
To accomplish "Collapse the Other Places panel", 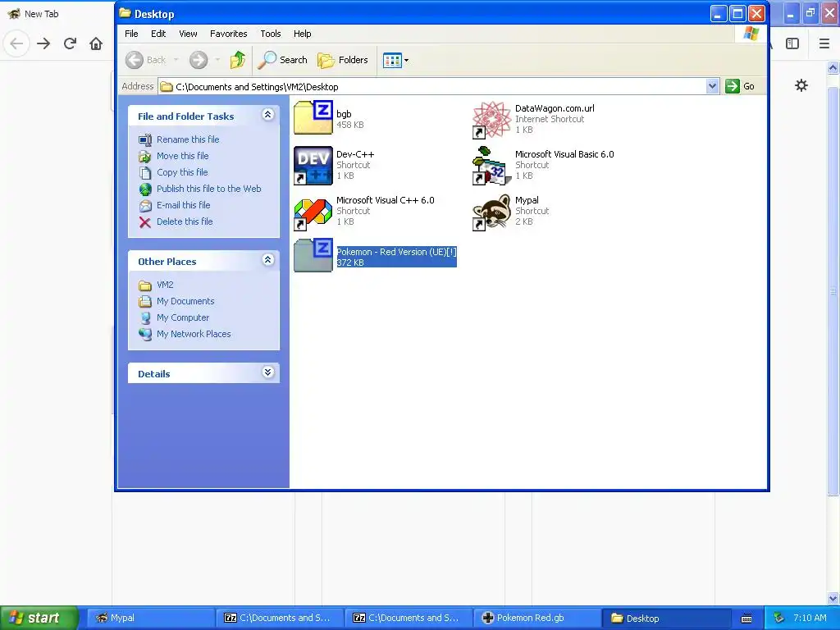I will point(268,260).
